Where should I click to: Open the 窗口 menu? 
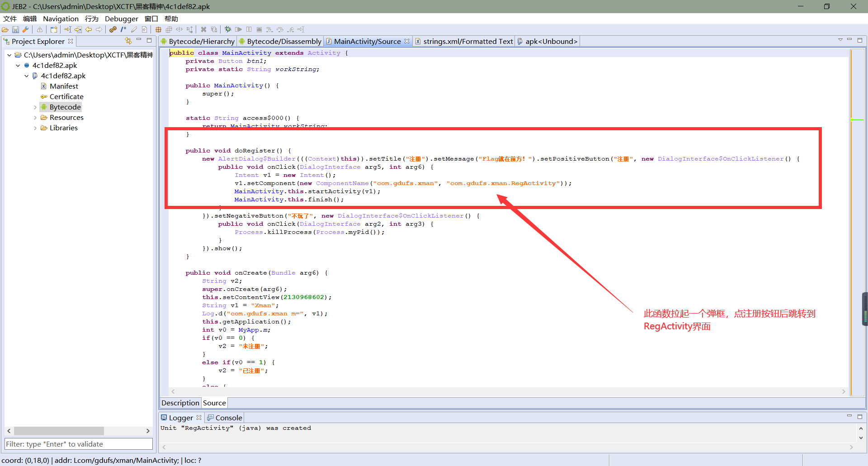tap(151, 19)
